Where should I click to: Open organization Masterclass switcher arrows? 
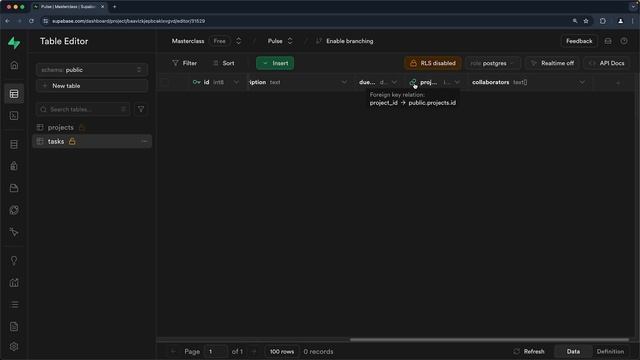click(x=238, y=41)
